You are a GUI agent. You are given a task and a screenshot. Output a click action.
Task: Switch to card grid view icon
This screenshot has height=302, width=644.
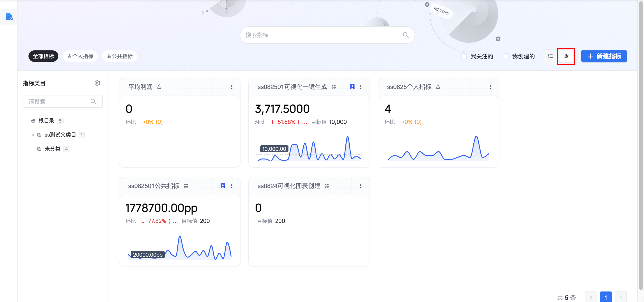coord(566,56)
